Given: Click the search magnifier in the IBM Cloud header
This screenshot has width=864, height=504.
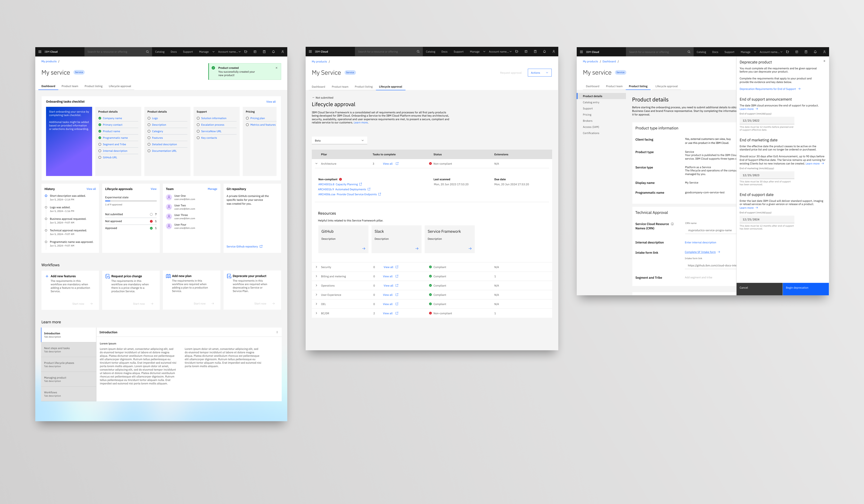Looking at the screenshot, I should (147, 51).
